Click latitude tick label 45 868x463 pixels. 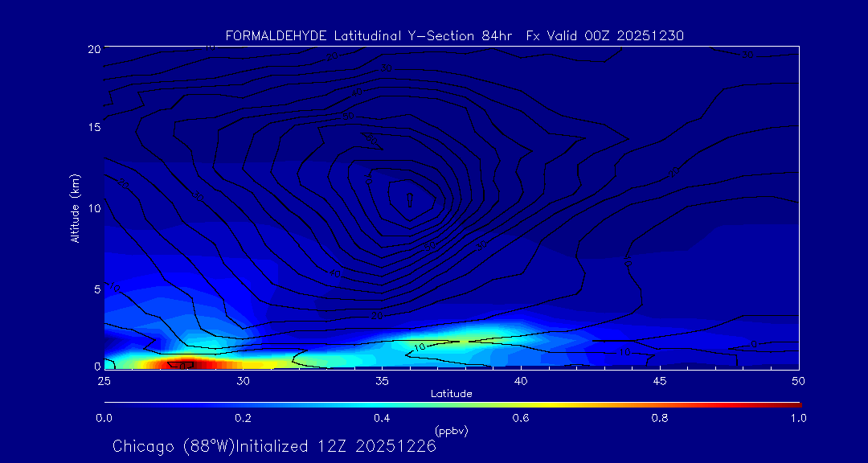(x=659, y=380)
